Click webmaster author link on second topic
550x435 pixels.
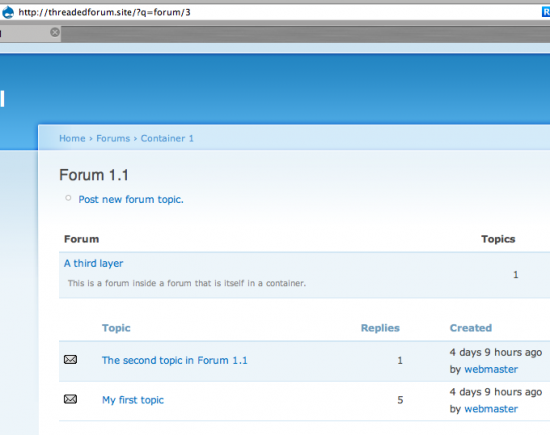[491, 369]
